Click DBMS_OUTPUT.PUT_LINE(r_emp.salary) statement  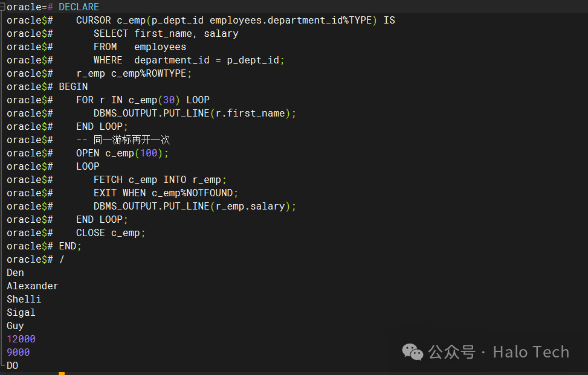[195, 207]
